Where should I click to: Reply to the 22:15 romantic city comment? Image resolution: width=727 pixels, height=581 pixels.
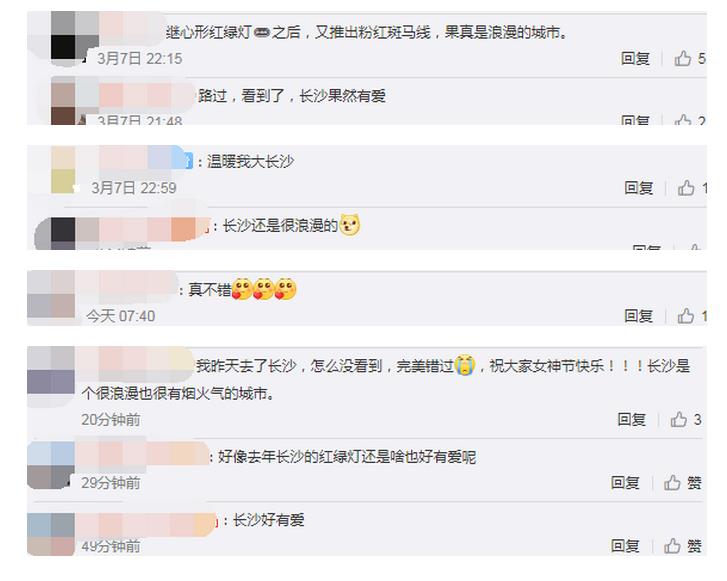coord(635,58)
